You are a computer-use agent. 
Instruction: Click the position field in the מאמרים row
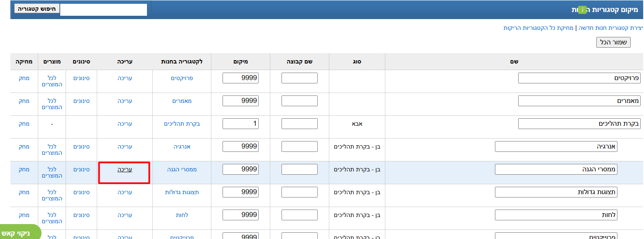(240, 101)
